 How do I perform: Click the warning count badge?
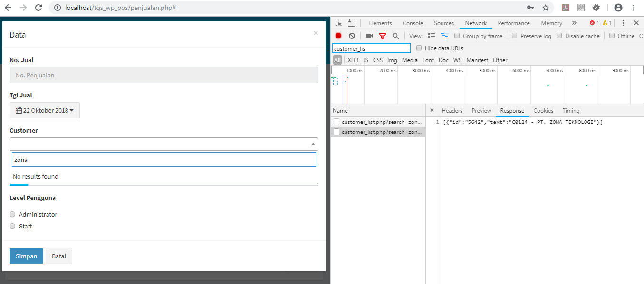(x=607, y=23)
